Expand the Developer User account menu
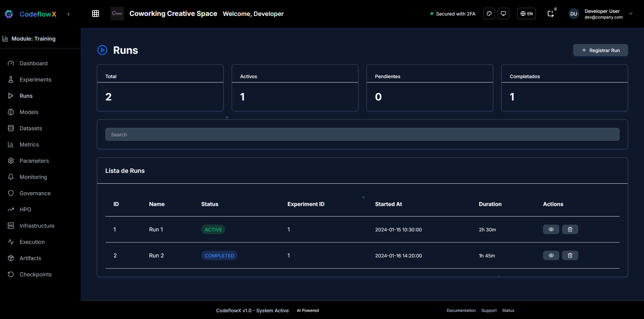Screen dimensions: 644x319 (x=630, y=14)
